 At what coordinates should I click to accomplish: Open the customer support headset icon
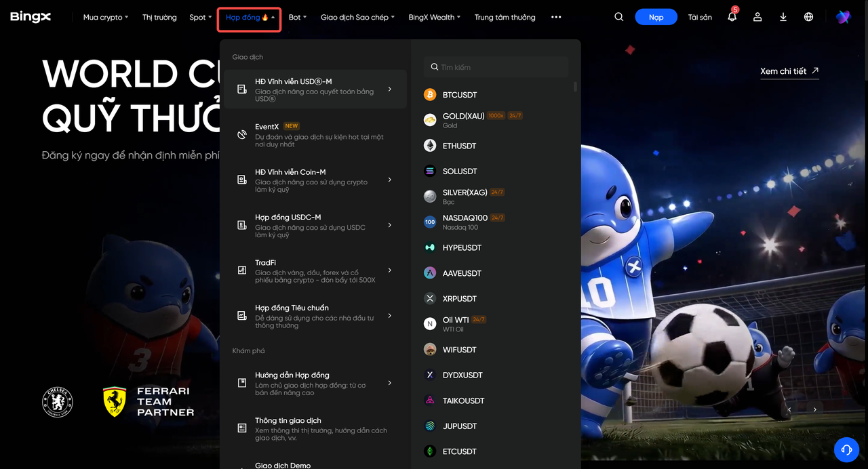pyautogui.click(x=846, y=449)
